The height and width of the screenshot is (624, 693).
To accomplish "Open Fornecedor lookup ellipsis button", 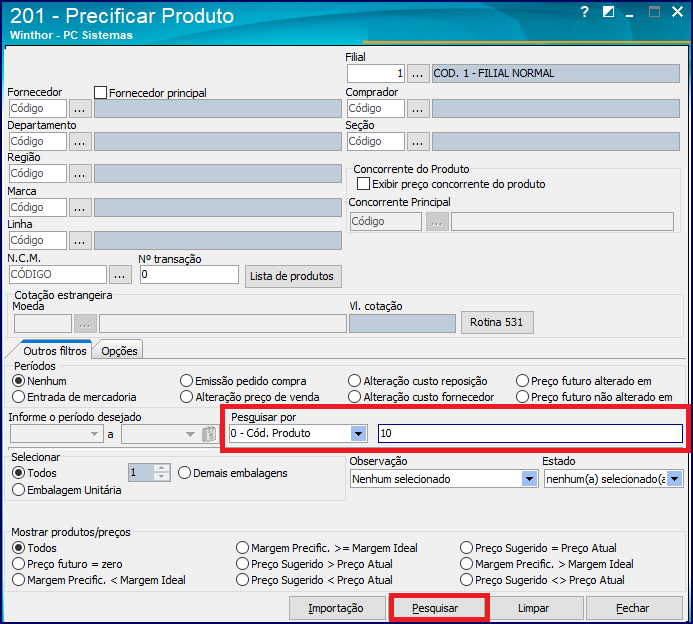I will (80, 109).
